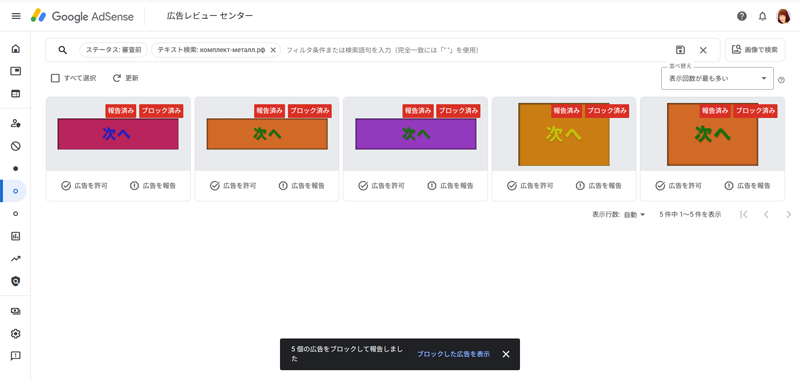Select the last orange square ad thumbnail

tap(712, 135)
